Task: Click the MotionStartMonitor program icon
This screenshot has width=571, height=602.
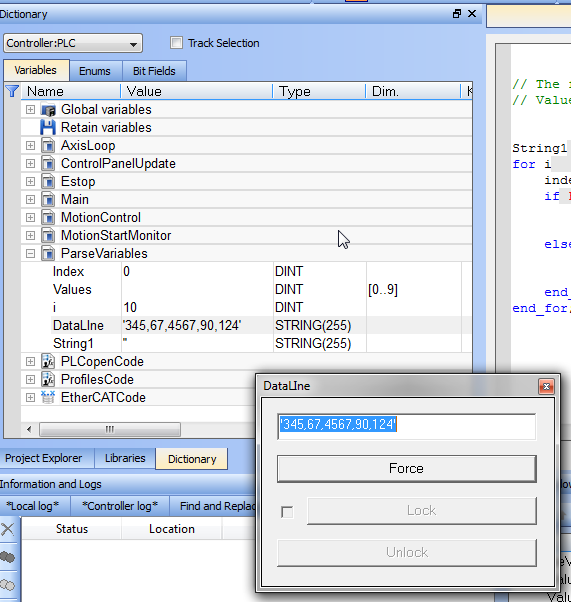Action: [x=48, y=236]
